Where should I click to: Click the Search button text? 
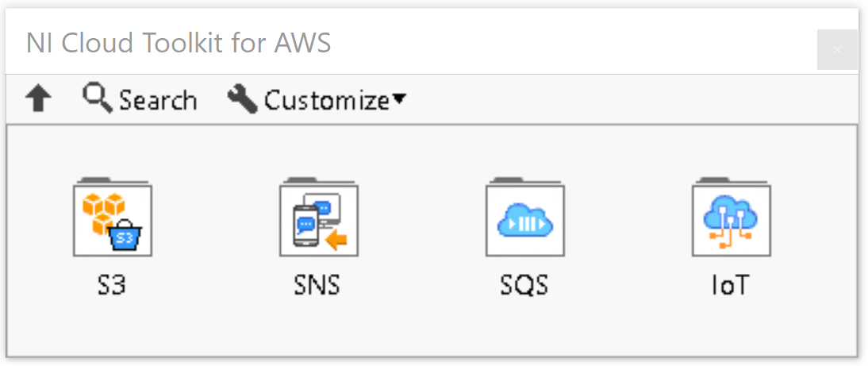click(x=158, y=101)
